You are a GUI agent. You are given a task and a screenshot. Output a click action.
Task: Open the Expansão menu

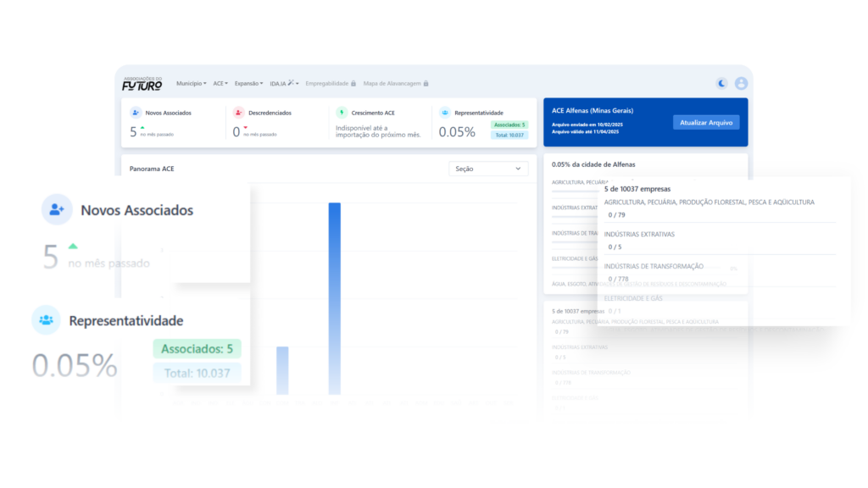(248, 84)
